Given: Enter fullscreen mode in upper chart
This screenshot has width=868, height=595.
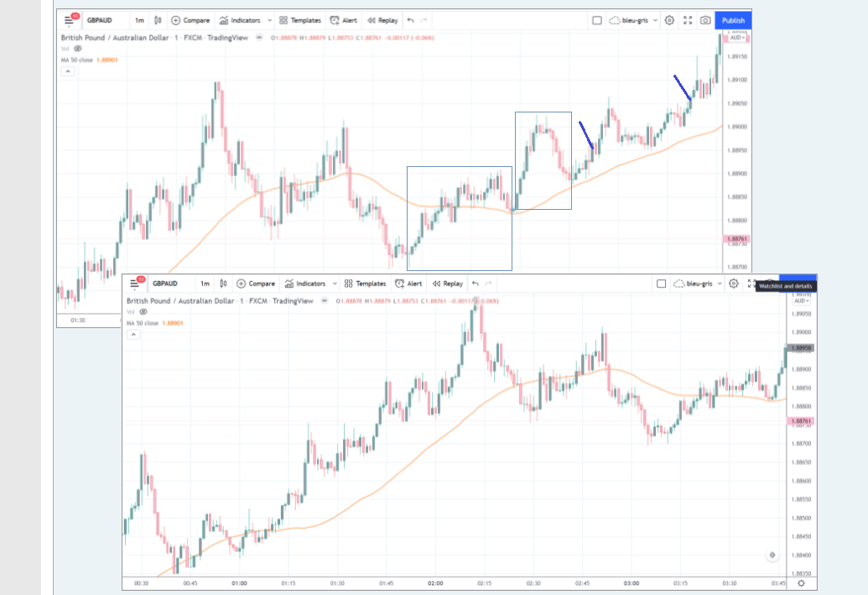Looking at the screenshot, I should tap(688, 20).
